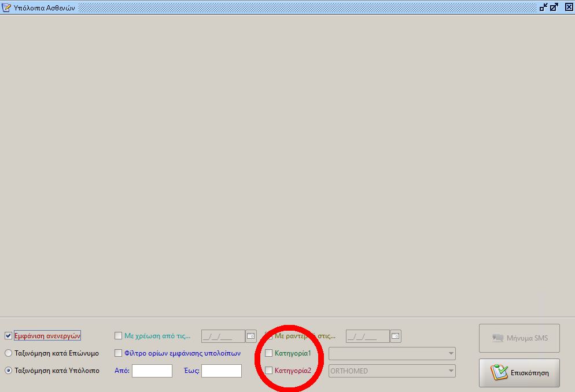Enable the Με χρέωση από τις checkbox
This screenshot has height=392, width=575.
pyautogui.click(x=119, y=336)
